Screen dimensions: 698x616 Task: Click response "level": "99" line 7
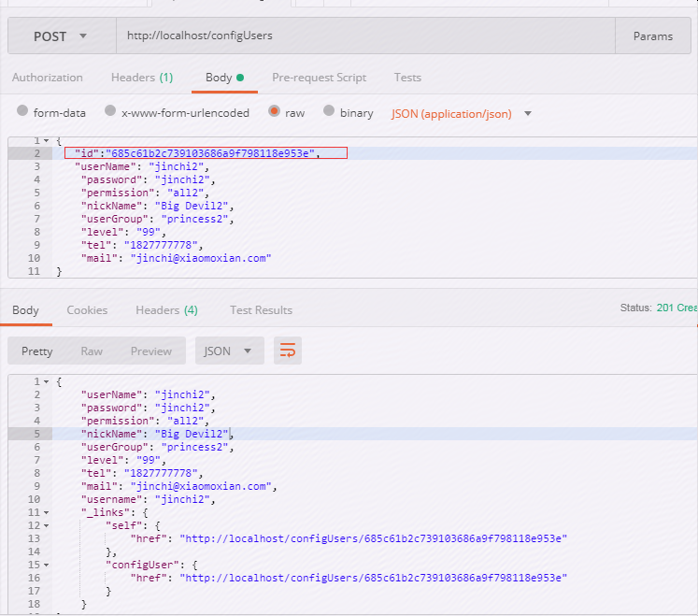click(x=123, y=460)
